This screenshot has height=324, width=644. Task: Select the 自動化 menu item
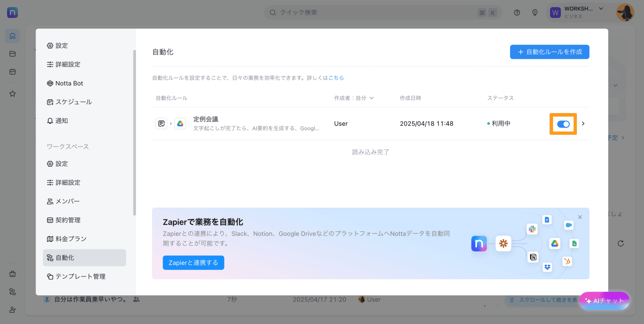(84, 258)
